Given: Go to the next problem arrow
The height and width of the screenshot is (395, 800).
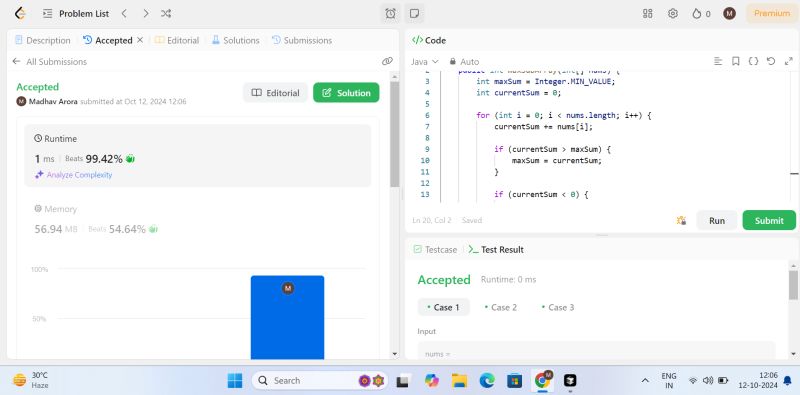Looking at the screenshot, I should [x=146, y=14].
